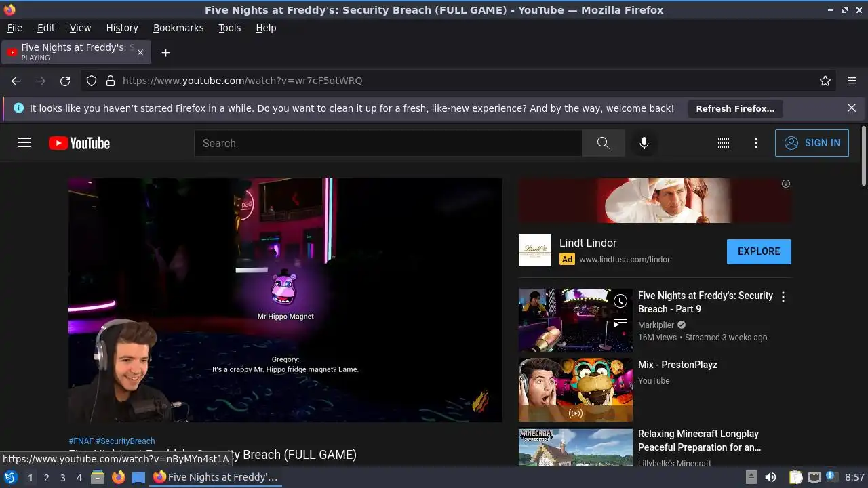868x488 pixels.
Task: Click the search magnifier button
Action: pyautogui.click(x=603, y=143)
